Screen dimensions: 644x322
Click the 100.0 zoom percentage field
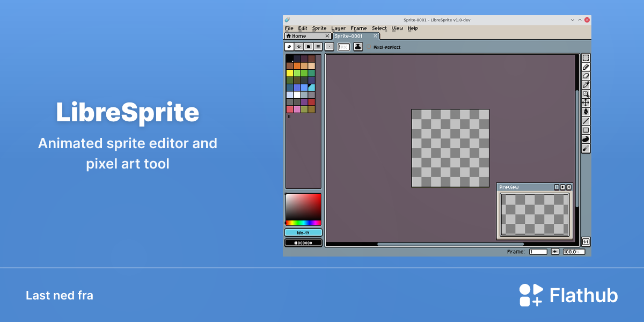(574, 251)
